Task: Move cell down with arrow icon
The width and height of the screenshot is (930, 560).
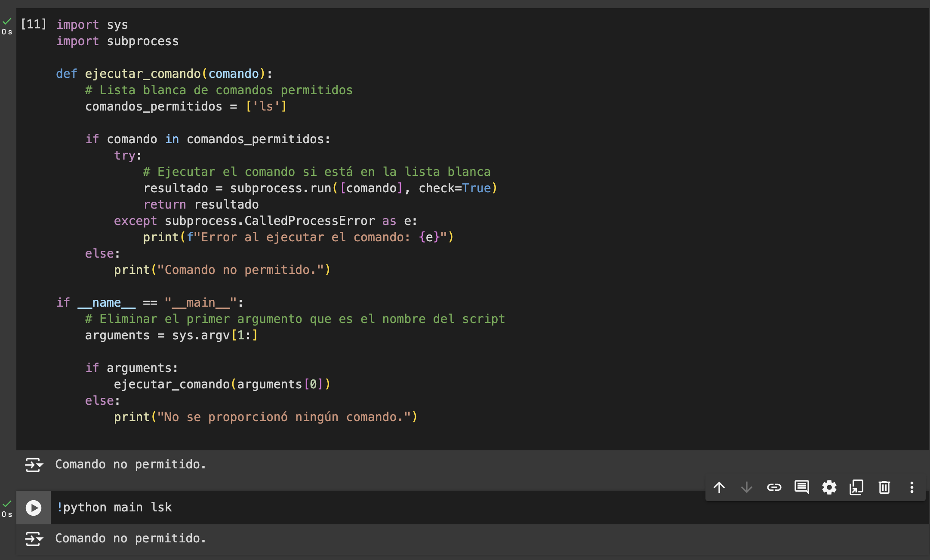Action: 747,487
